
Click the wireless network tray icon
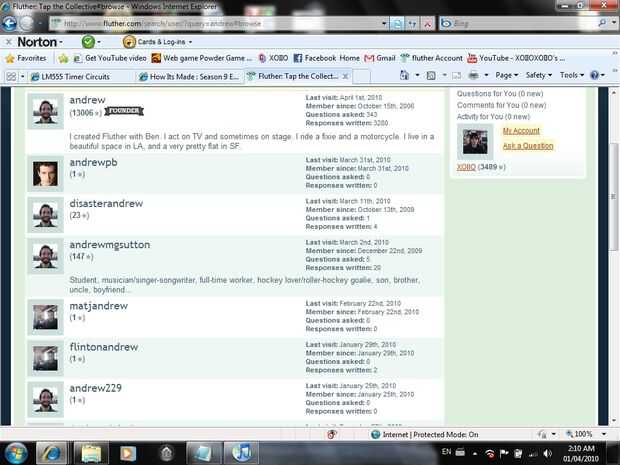[x=490, y=454]
